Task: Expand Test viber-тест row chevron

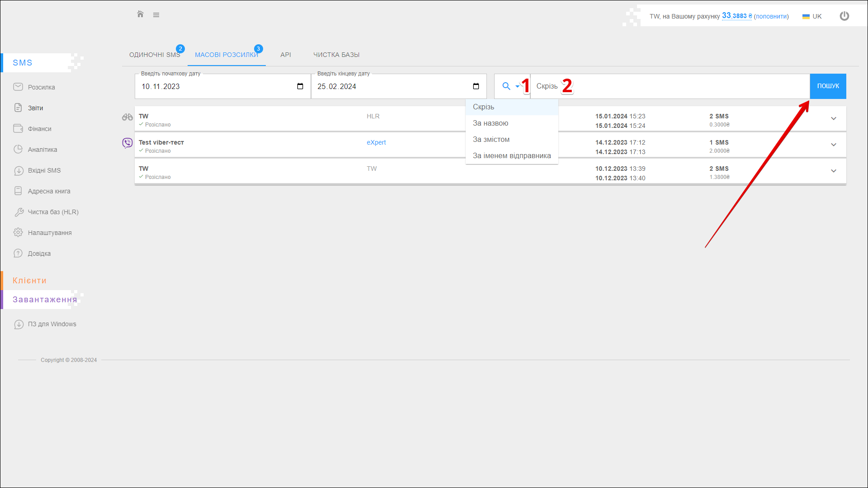Action: click(833, 145)
